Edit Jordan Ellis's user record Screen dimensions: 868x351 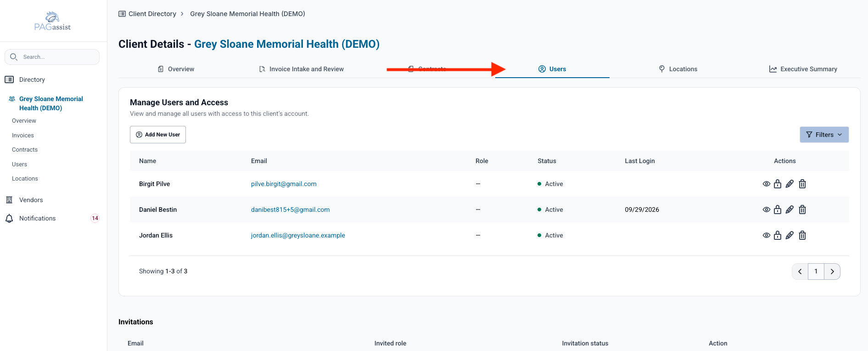tap(790, 235)
